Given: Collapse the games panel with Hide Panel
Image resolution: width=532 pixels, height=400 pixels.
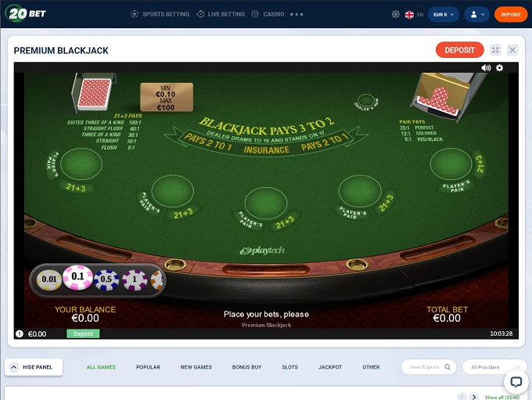Looking at the screenshot, I should point(34,367).
